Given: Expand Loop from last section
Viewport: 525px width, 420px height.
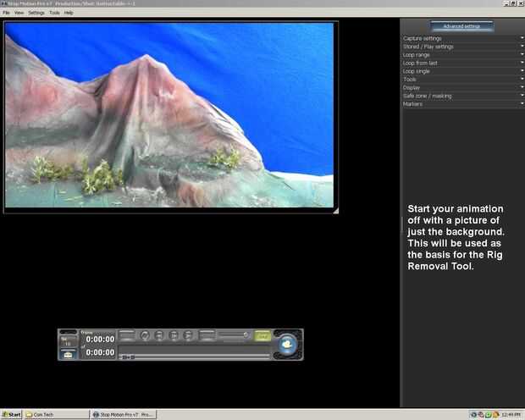Looking at the screenshot, I should [x=462, y=63].
